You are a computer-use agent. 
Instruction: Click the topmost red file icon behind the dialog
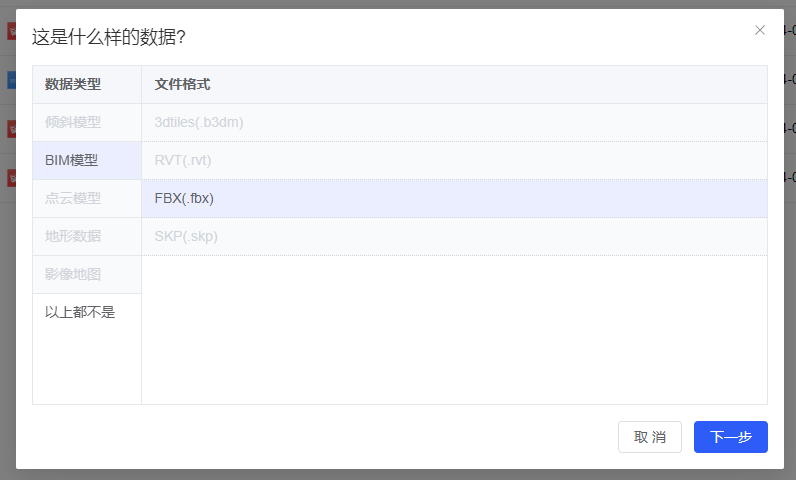(10, 31)
